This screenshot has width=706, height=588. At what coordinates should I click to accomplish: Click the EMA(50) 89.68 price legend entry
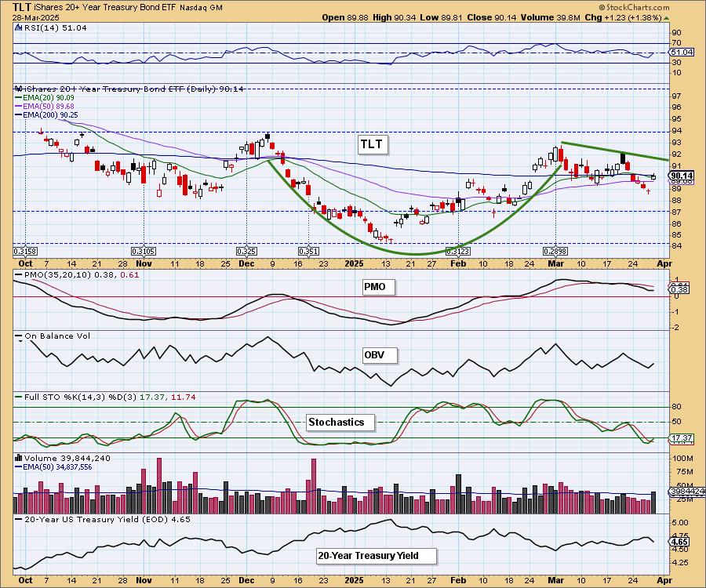click(x=45, y=106)
